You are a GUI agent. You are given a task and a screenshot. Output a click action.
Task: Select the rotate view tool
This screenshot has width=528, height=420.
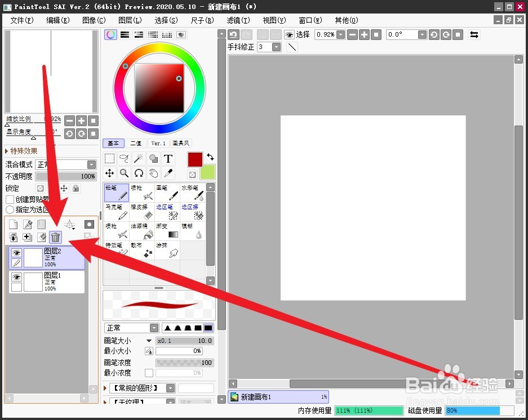pos(139,173)
